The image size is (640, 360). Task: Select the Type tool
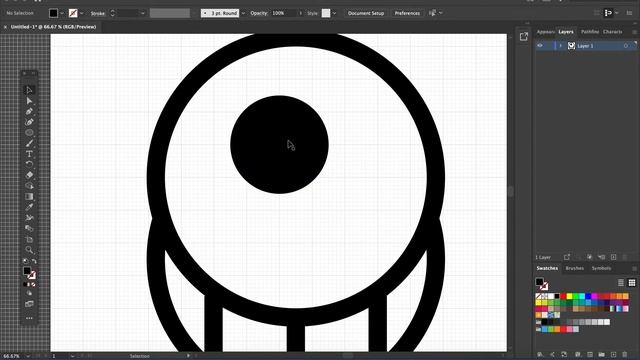(x=29, y=154)
